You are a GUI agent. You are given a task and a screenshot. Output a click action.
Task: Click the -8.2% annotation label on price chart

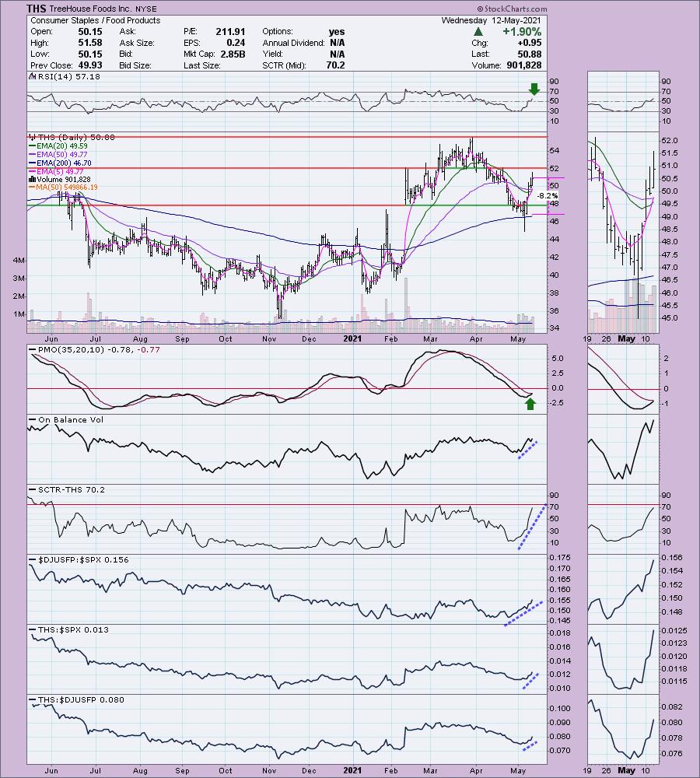(x=548, y=196)
